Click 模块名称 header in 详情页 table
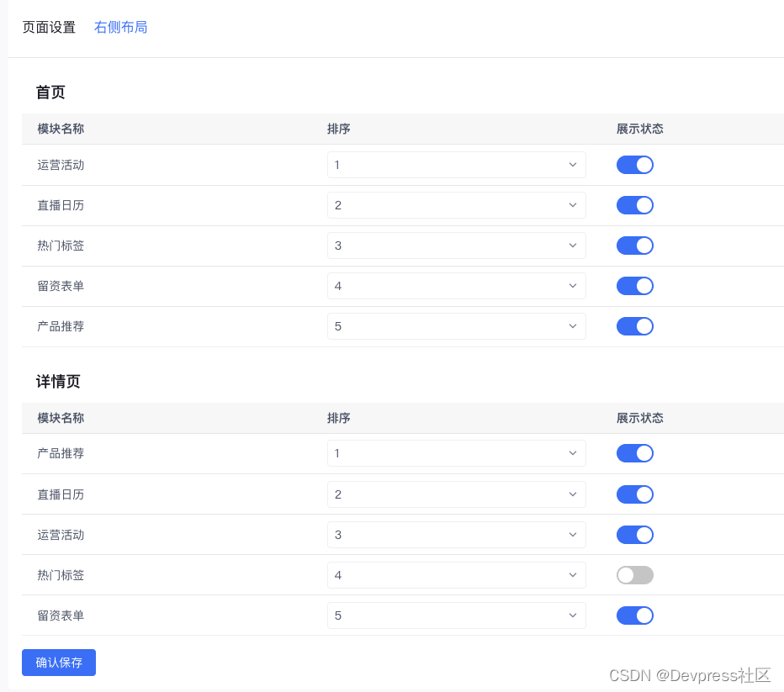The width and height of the screenshot is (784, 692). 61,418
